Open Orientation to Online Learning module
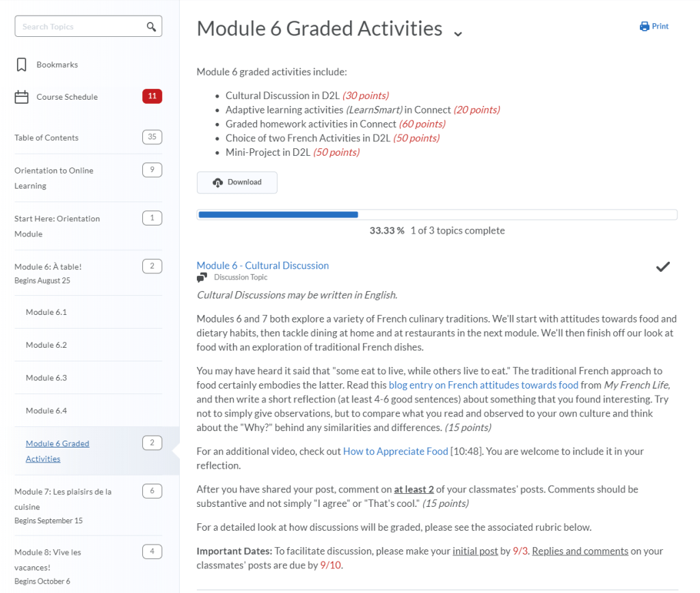The height and width of the screenshot is (593, 700). coord(53,178)
